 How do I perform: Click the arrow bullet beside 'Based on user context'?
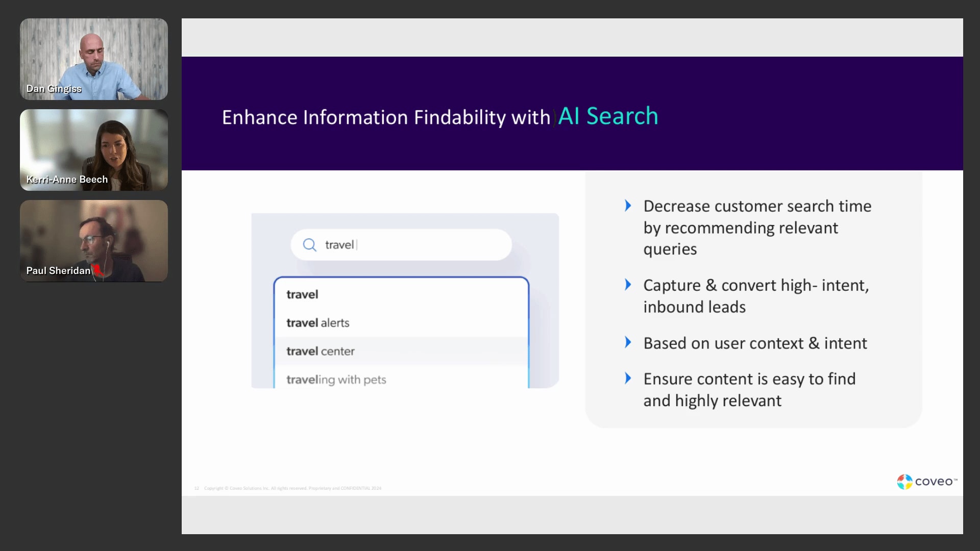click(628, 342)
